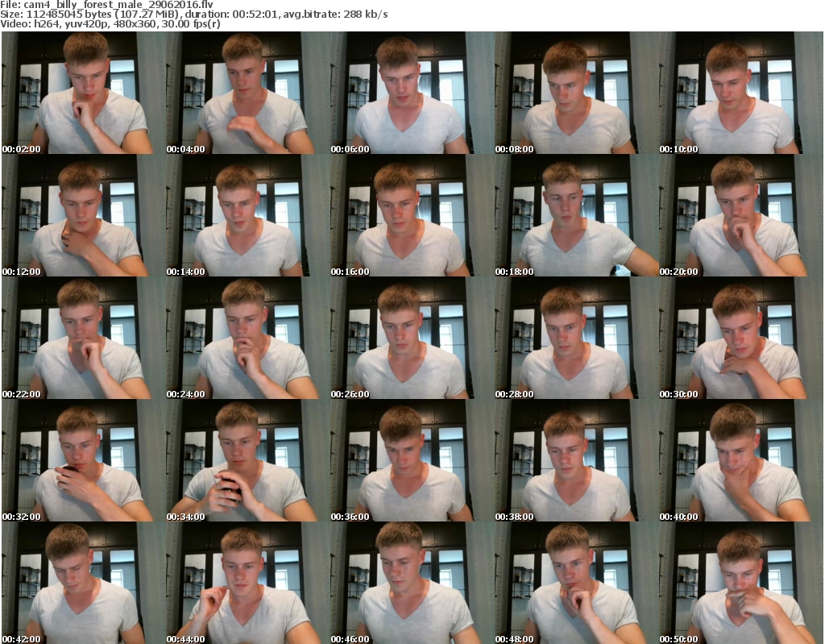Viewport: 825px width, 644px height.
Task: Click the video frame at 00:46:00
Action: [x=412, y=583]
